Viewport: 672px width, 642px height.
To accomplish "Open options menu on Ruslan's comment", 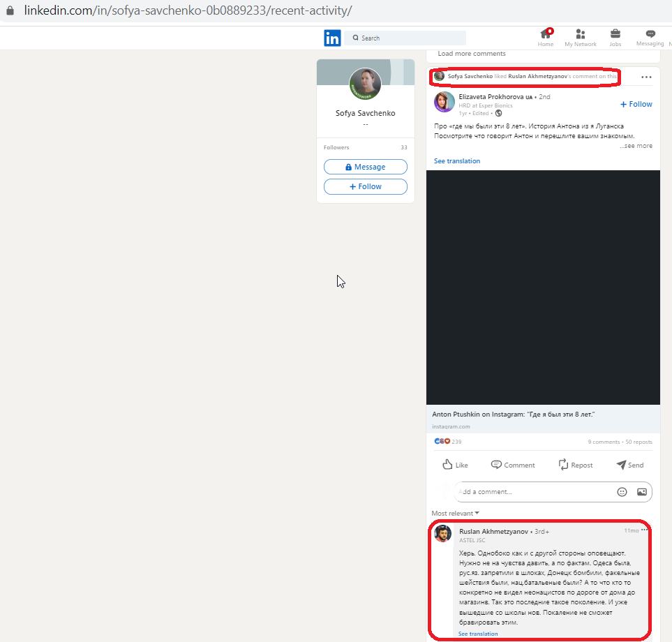I will click(x=644, y=530).
